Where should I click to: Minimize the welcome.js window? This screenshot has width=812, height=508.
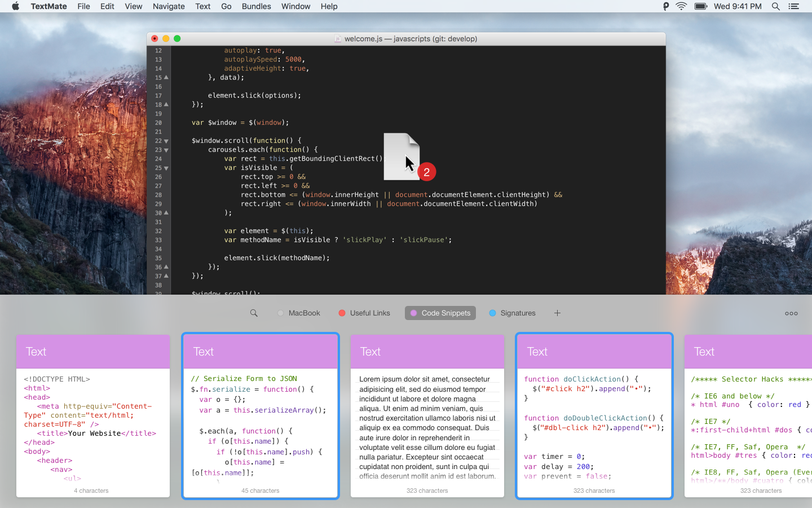point(166,38)
